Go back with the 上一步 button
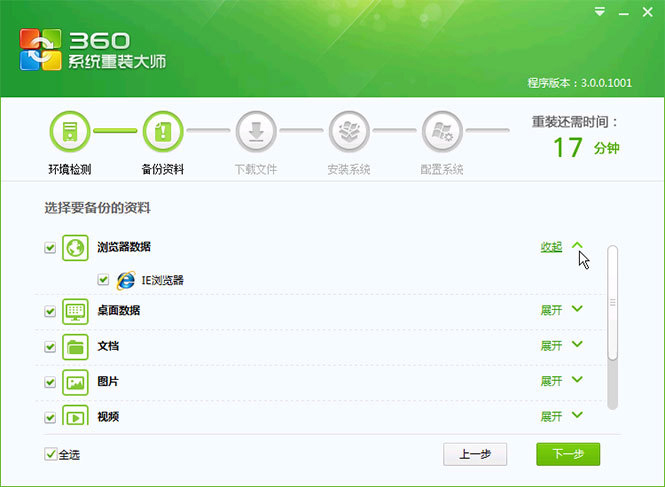 coord(475,454)
